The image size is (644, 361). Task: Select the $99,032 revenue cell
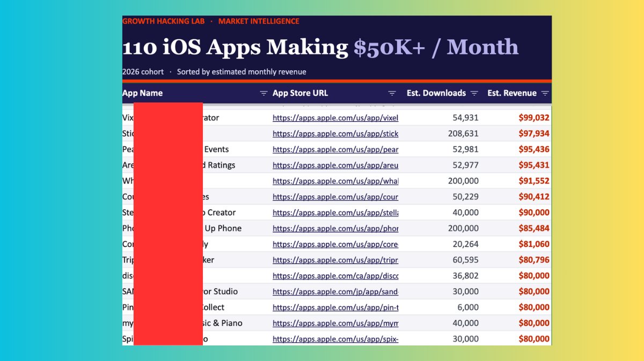point(534,118)
